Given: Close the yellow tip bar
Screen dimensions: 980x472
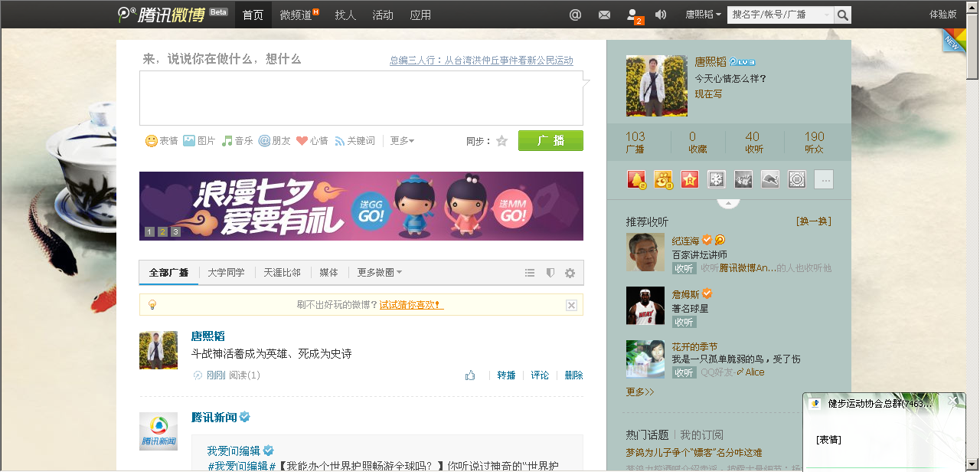Looking at the screenshot, I should click(571, 305).
